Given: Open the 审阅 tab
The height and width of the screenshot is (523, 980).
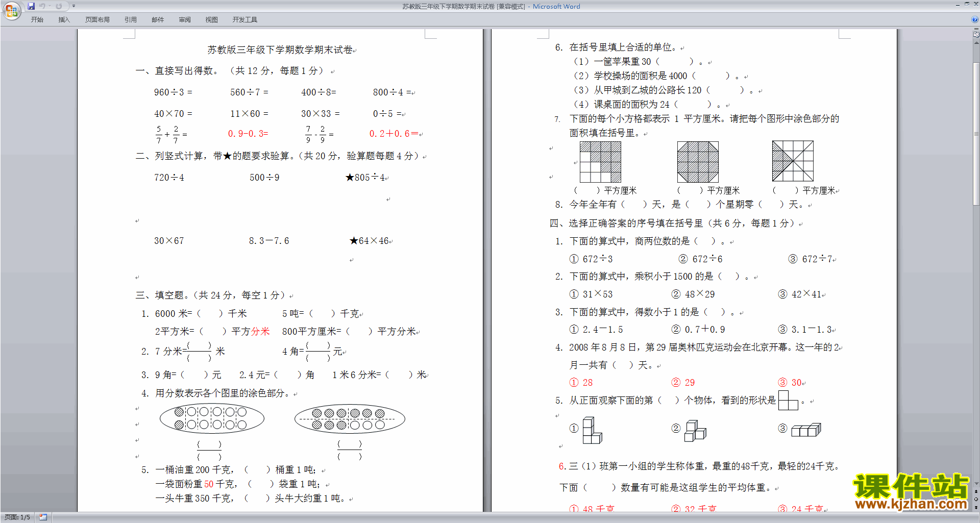Looking at the screenshot, I should tap(185, 20).
